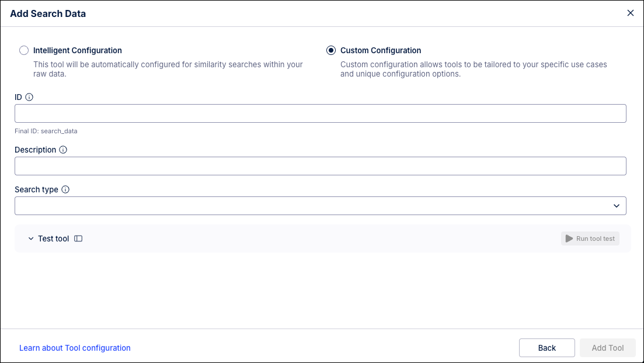
Task: Click the Intelligent Configuration label text
Action: click(78, 50)
